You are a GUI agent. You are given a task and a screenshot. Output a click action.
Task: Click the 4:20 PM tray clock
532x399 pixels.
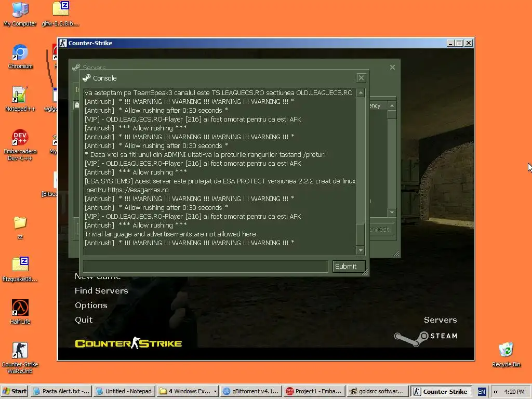pos(514,392)
